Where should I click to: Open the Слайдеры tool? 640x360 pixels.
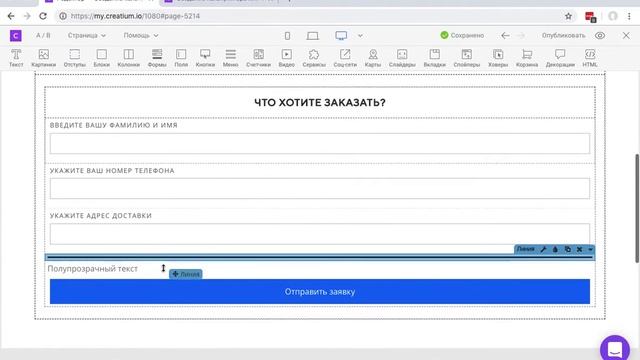click(402, 58)
